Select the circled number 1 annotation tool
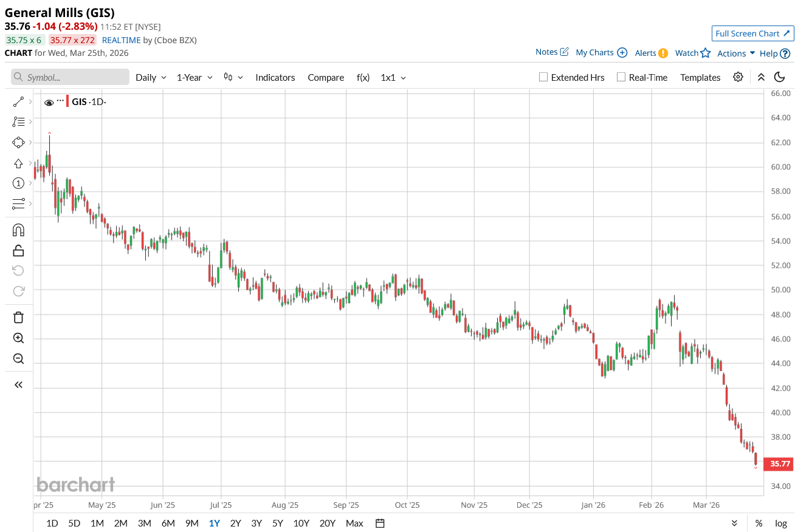 [x=18, y=183]
